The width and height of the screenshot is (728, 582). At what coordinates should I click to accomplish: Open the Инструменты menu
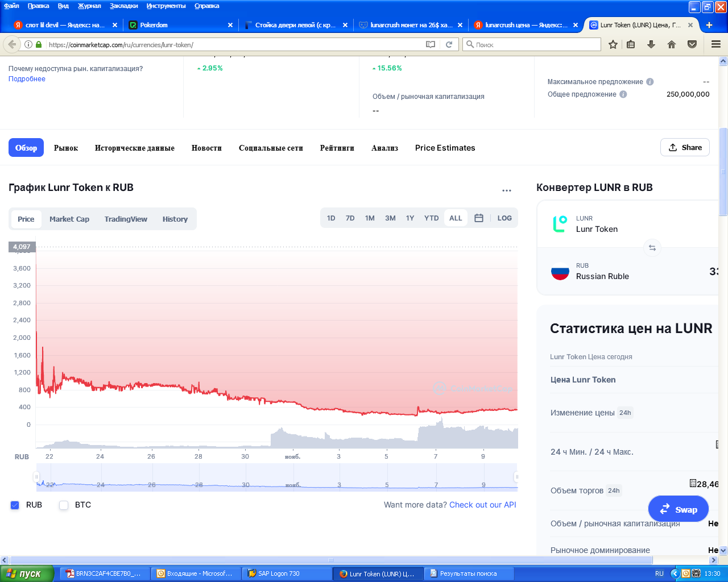click(x=166, y=6)
